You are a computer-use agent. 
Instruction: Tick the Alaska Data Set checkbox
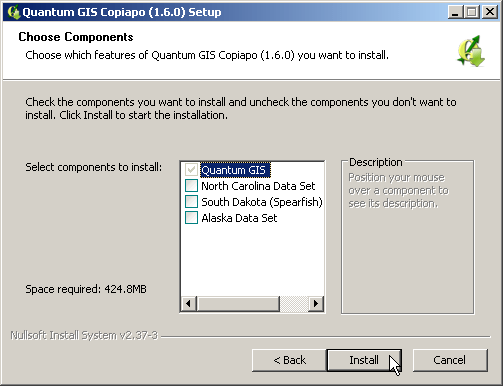(x=191, y=218)
